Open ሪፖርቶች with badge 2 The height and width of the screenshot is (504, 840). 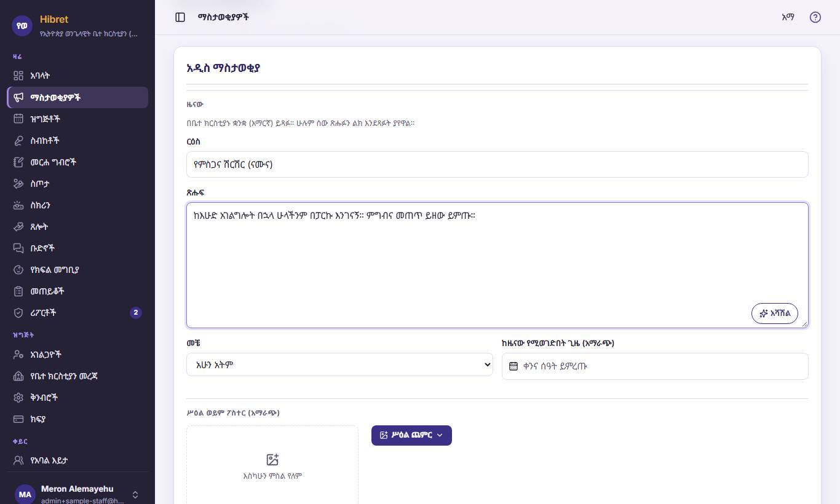pos(77,313)
